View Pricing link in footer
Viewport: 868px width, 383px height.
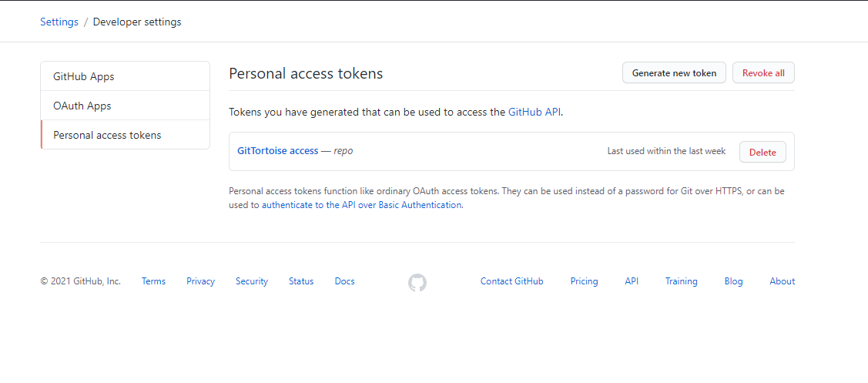pos(584,281)
